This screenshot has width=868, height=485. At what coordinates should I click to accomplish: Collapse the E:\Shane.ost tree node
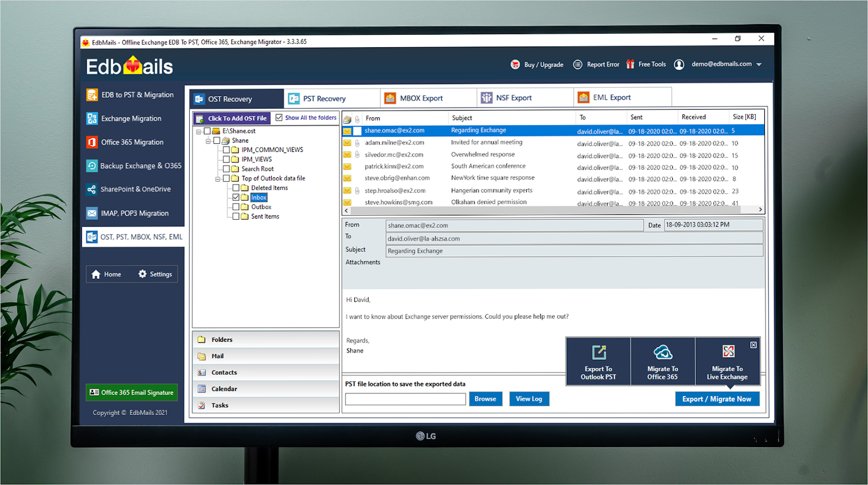(199, 131)
